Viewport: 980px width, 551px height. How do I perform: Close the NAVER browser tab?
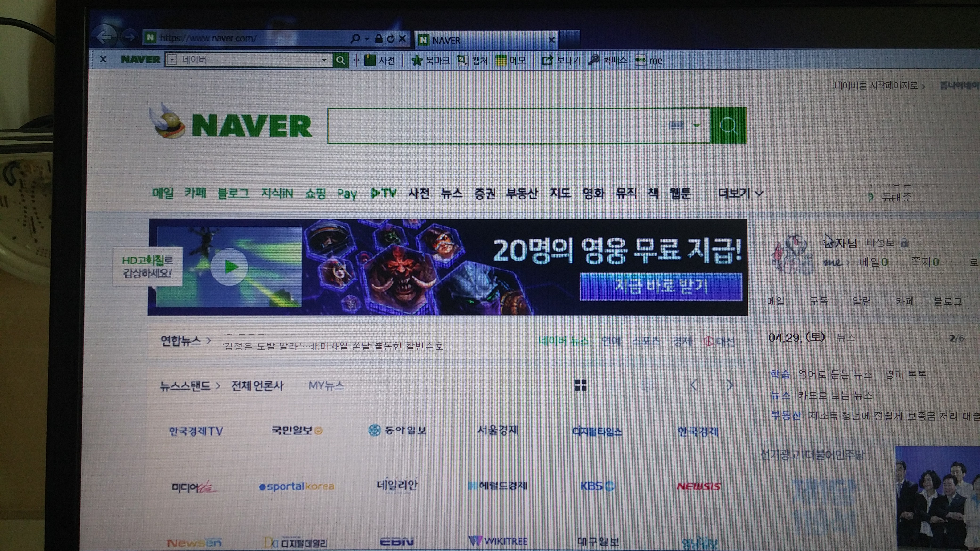(551, 40)
